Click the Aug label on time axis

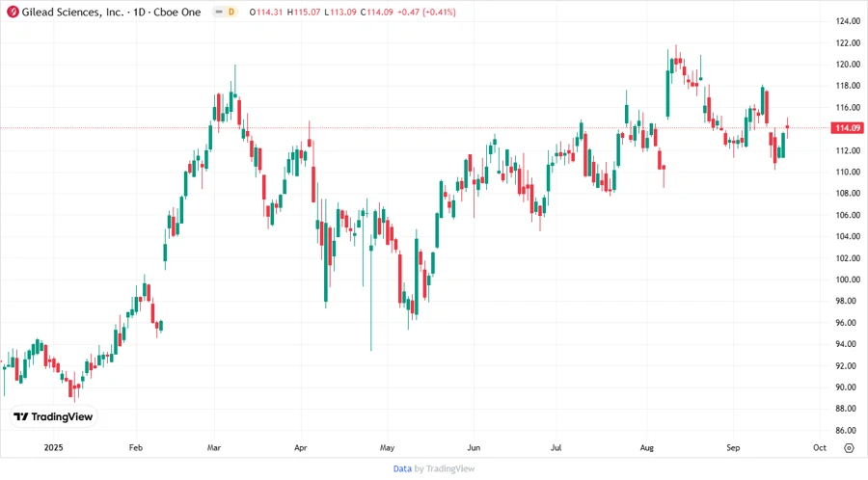point(646,447)
